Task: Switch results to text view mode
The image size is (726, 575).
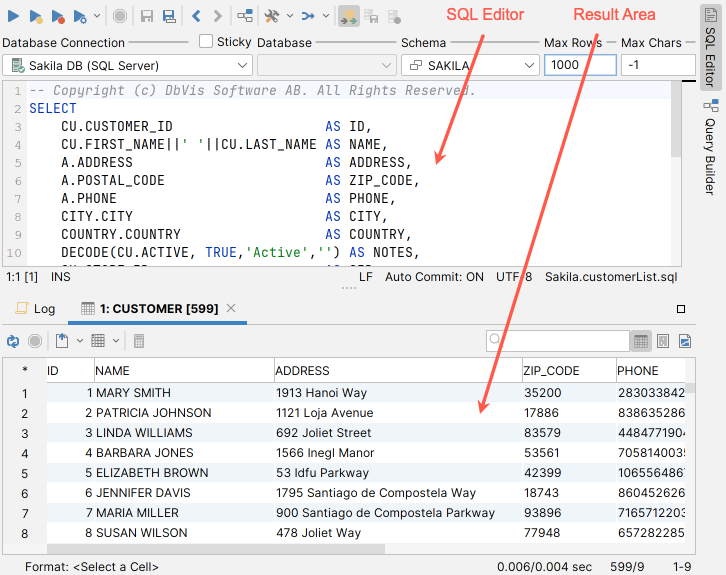Action: point(663,341)
